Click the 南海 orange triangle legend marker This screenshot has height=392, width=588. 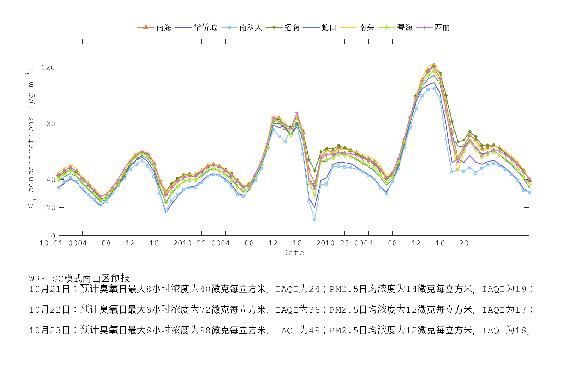click(146, 27)
